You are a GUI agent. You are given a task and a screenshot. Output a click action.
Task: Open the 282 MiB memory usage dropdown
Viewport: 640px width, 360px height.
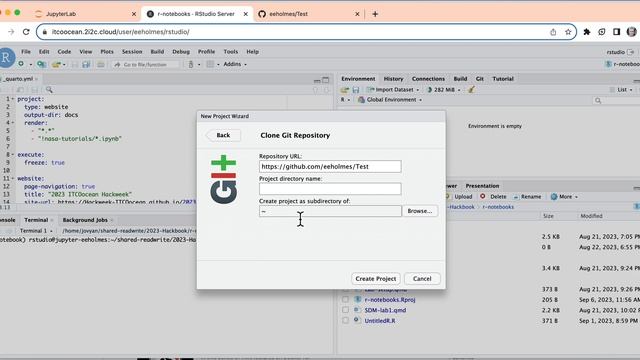click(444, 90)
